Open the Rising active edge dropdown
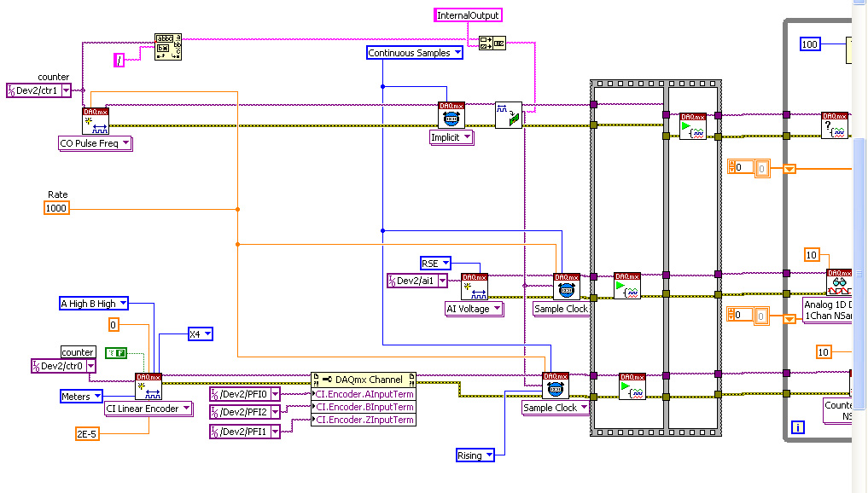The width and height of the screenshot is (868, 493). pos(489,455)
